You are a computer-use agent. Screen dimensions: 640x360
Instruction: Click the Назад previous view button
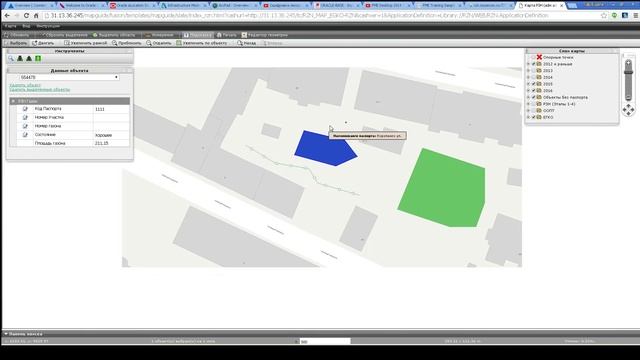click(247, 43)
